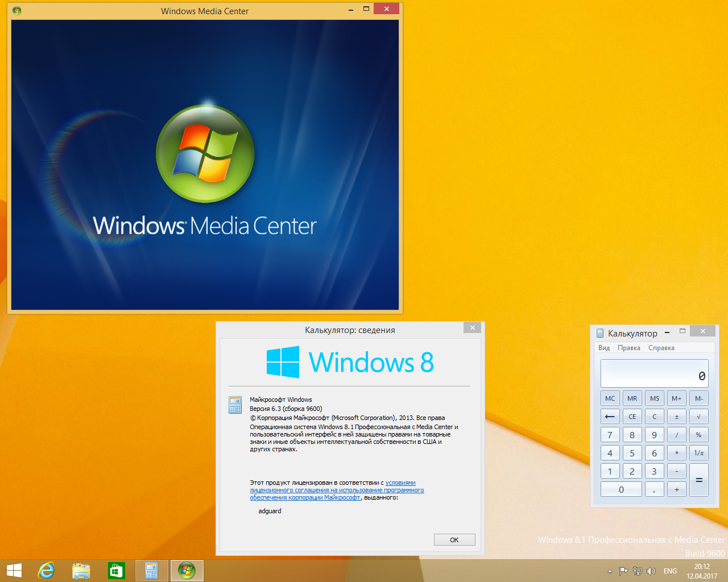Viewport: 728px width, 582px height.
Task: Click Windows Media Center green orb logo
Action: 205,153
